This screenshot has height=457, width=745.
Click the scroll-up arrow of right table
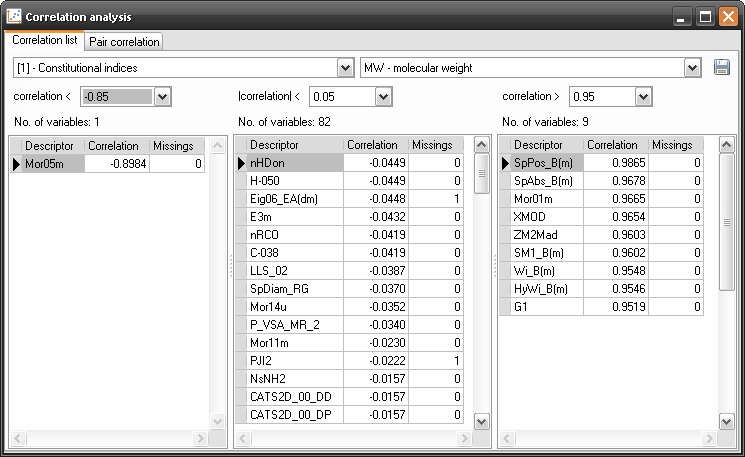click(x=726, y=144)
